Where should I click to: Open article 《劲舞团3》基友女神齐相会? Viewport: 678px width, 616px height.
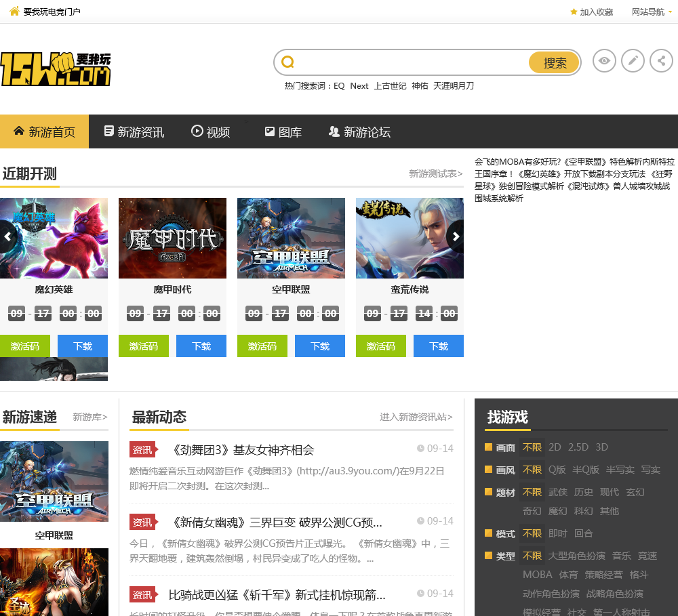(x=241, y=450)
